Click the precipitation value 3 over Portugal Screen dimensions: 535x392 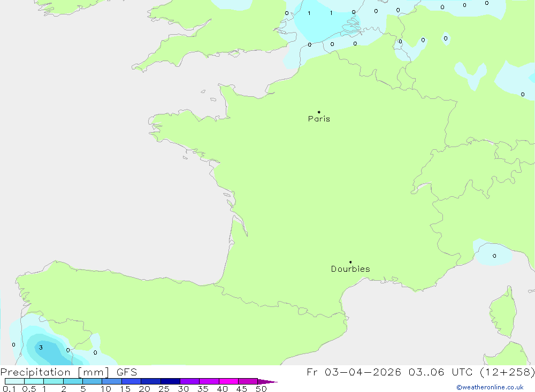point(41,348)
